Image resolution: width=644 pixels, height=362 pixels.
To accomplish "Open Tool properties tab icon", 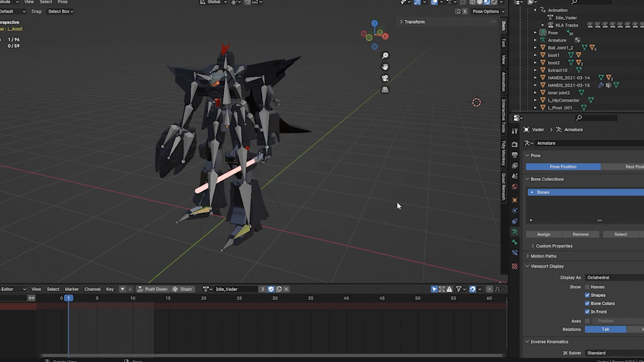I will 515,131.
